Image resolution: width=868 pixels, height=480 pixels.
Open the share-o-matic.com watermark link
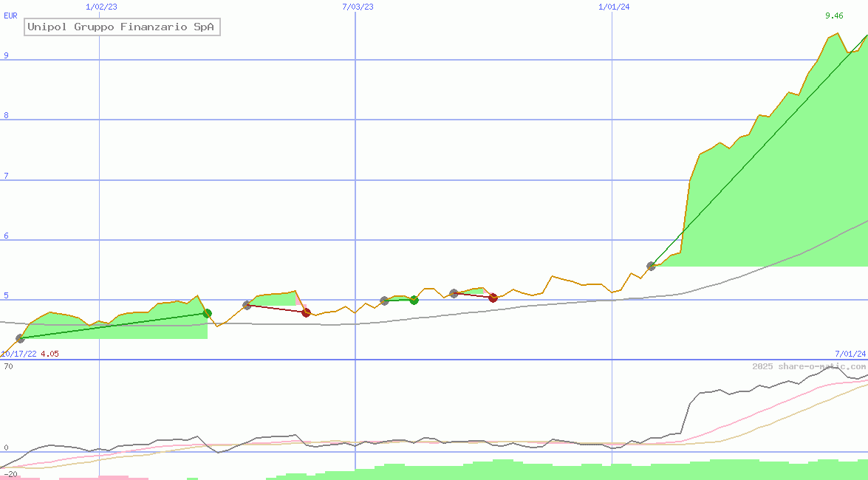[809, 366]
